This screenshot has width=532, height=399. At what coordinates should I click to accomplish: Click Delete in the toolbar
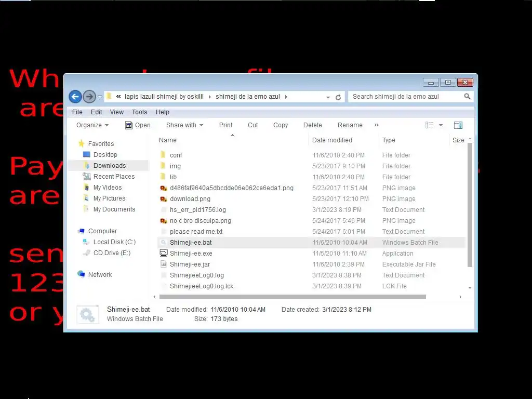[312, 125]
